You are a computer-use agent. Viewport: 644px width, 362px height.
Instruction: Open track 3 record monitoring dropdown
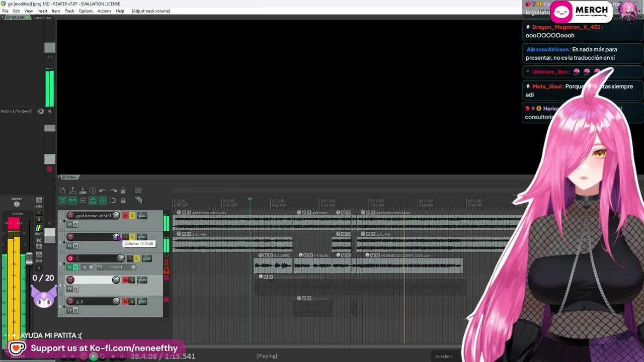tap(92, 267)
